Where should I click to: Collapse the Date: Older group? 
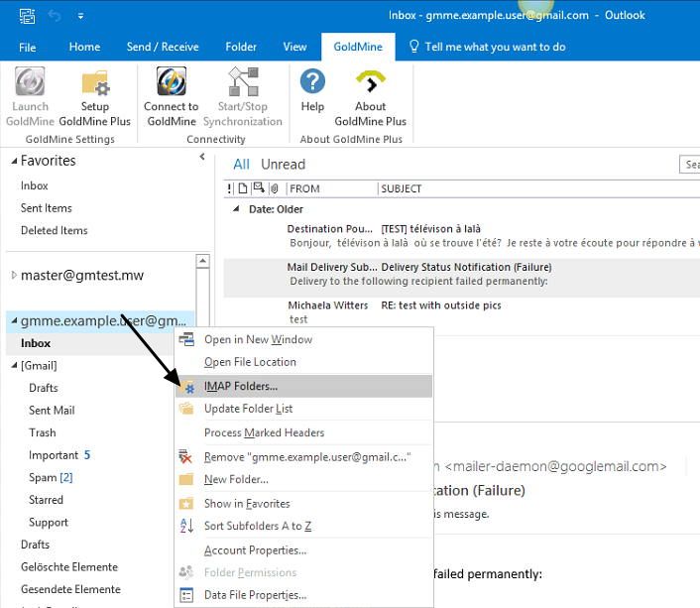236,209
